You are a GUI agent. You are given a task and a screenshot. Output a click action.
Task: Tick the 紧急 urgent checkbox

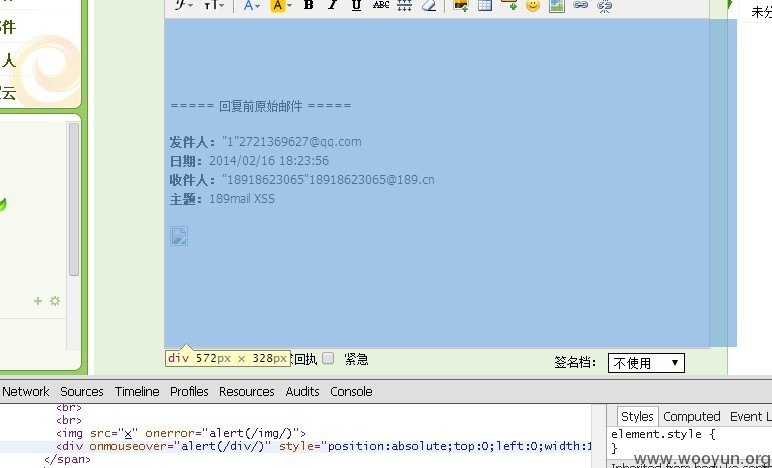point(328,358)
